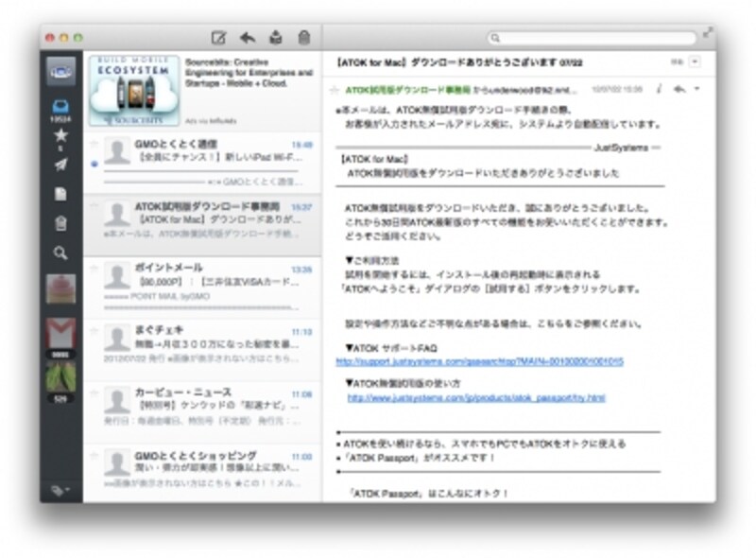
Task: Open Sent mail via the paper plane icon
Action: click(x=60, y=166)
